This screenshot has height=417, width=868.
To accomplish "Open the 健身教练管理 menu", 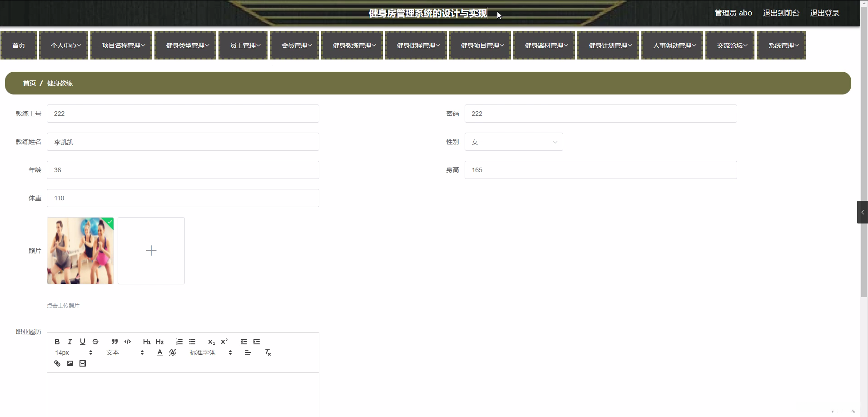I will coord(352,45).
